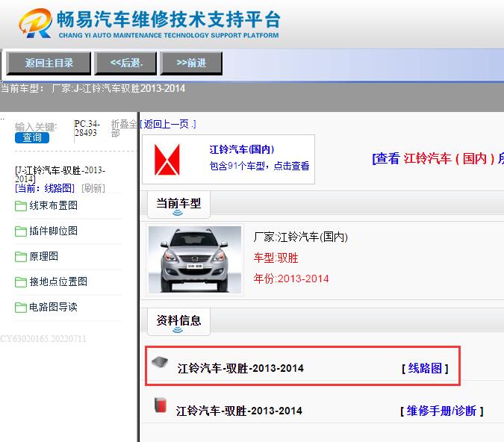Click 江铃汽车-驭胜-2013-2014 title in 维修手册 row
Image resolution: width=504 pixels, height=442 pixels.
coord(239,411)
